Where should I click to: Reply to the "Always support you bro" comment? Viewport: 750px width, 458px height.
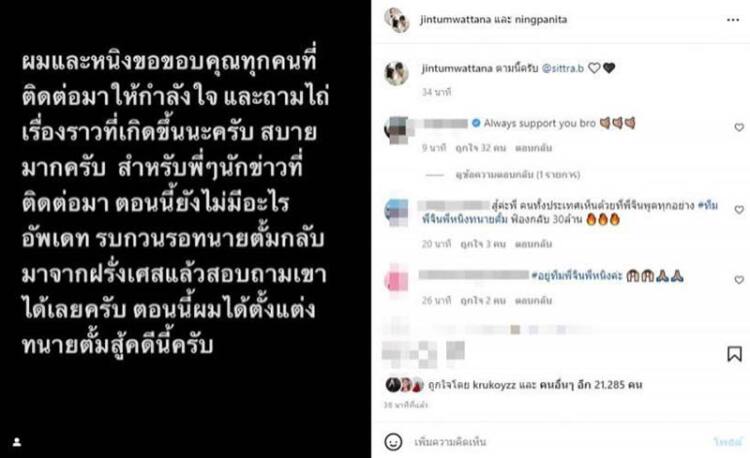pyautogui.click(x=533, y=148)
